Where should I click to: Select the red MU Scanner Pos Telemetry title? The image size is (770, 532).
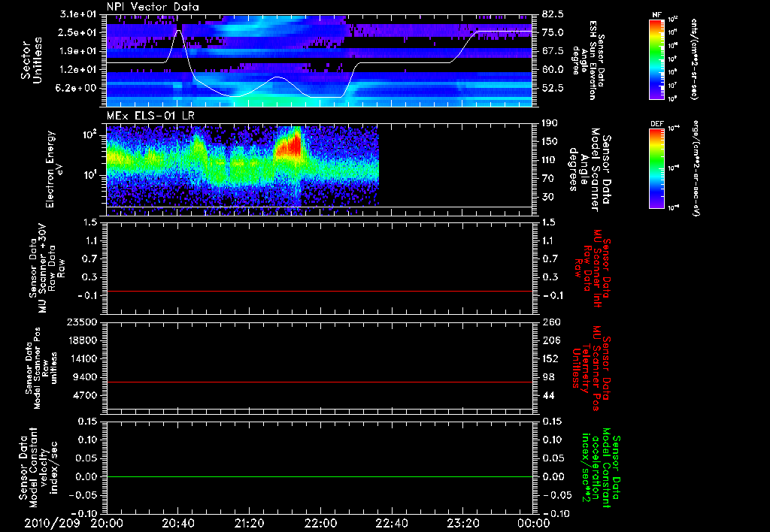point(591,368)
